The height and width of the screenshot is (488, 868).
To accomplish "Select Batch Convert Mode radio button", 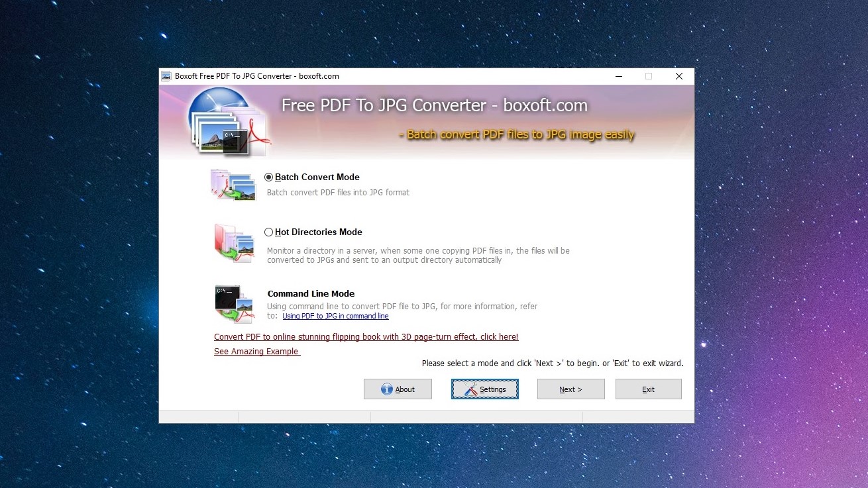I will coord(268,177).
